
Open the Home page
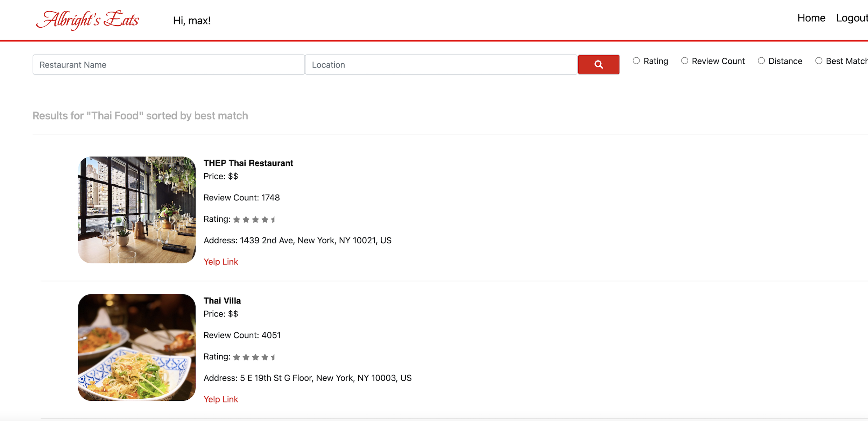811,18
